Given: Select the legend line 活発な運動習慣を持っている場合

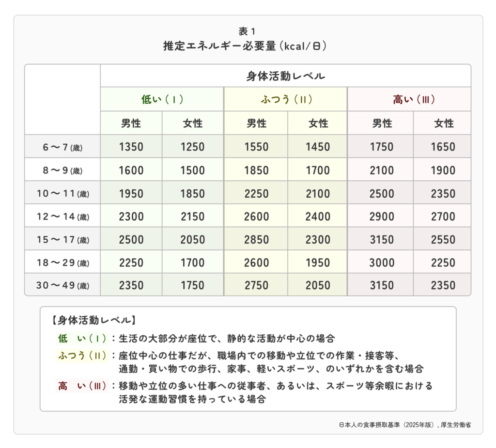Looking at the screenshot, I should pyautogui.click(x=192, y=399).
